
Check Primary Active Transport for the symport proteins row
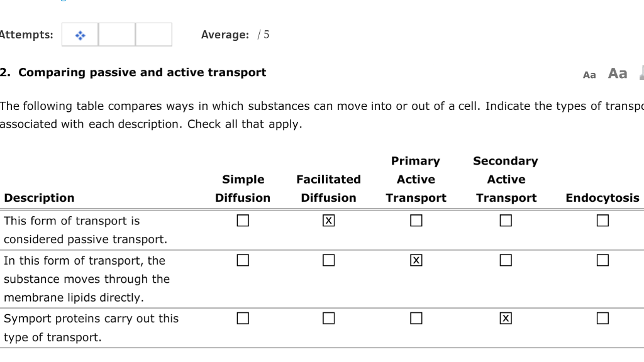click(x=416, y=319)
